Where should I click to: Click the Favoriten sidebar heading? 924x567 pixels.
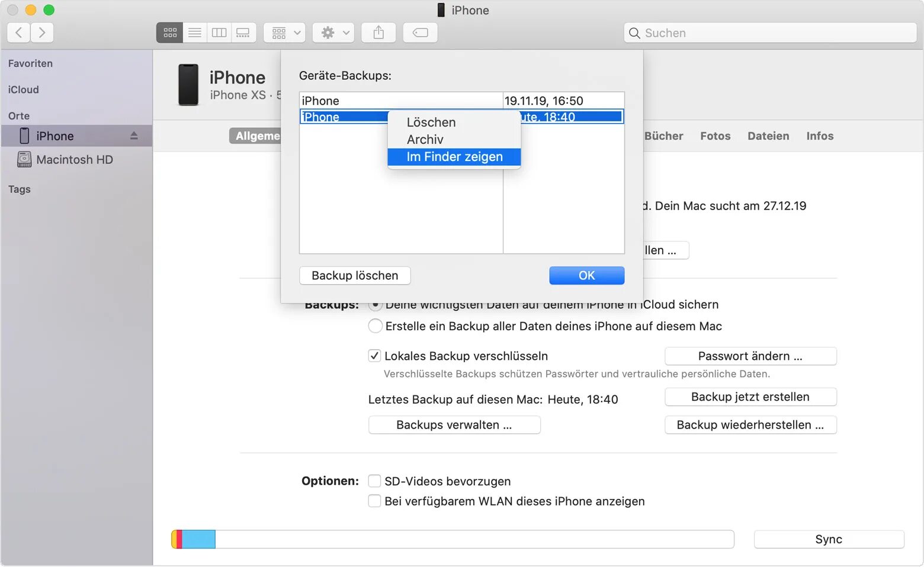30,63
